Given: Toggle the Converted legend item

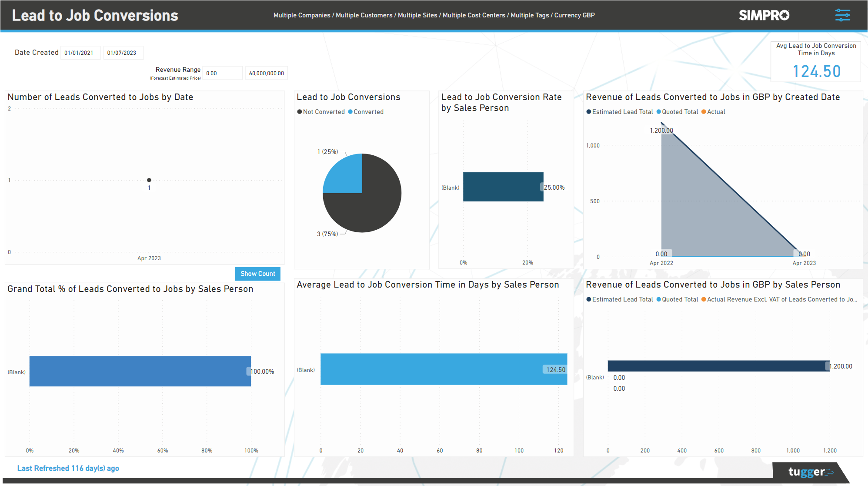Looking at the screenshot, I should [x=366, y=112].
